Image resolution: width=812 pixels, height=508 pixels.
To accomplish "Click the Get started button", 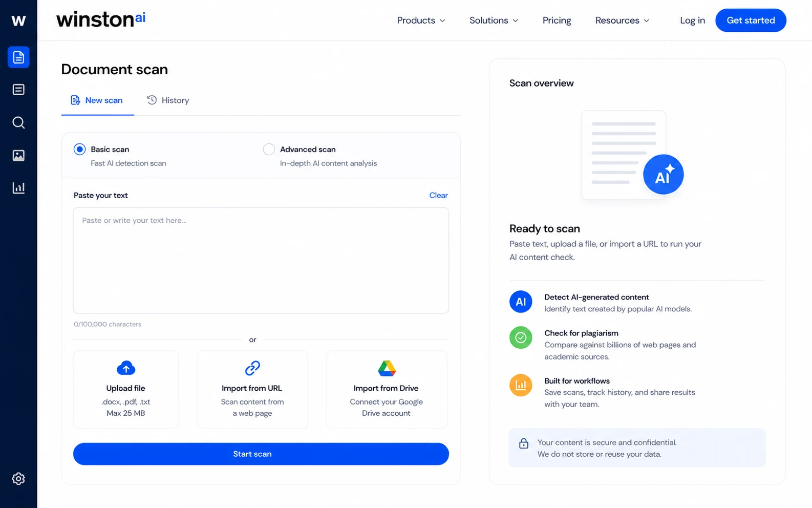I will tap(751, 20).
